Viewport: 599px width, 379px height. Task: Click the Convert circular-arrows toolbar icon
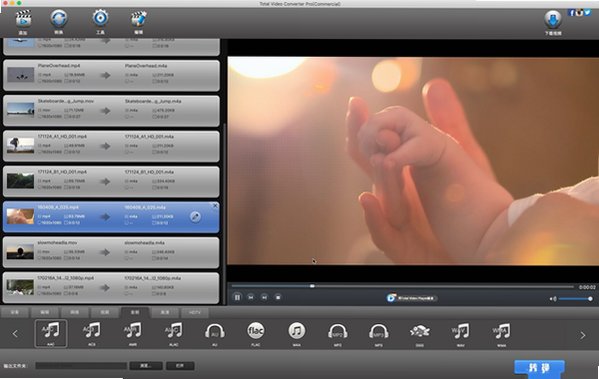pyautogui.click(x=58, y=18)
